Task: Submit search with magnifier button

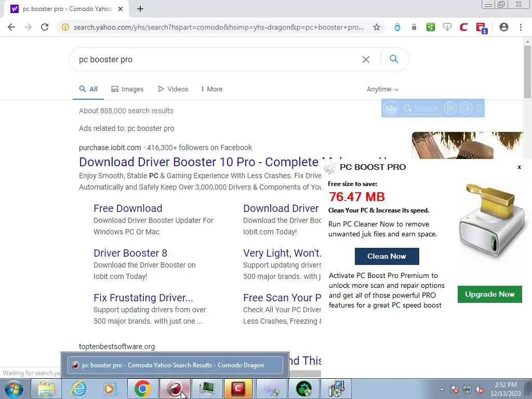Action: click(x=394, y=59)
